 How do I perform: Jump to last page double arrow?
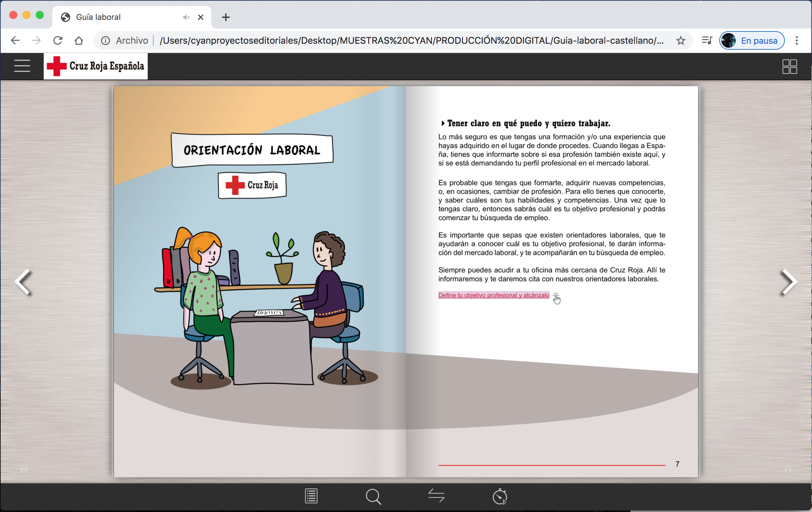[788, 470]
